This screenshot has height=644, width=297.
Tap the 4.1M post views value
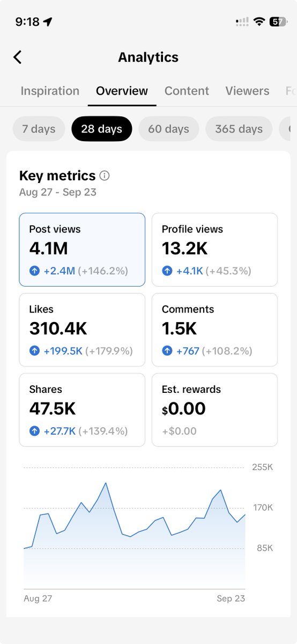pos(49,248)
